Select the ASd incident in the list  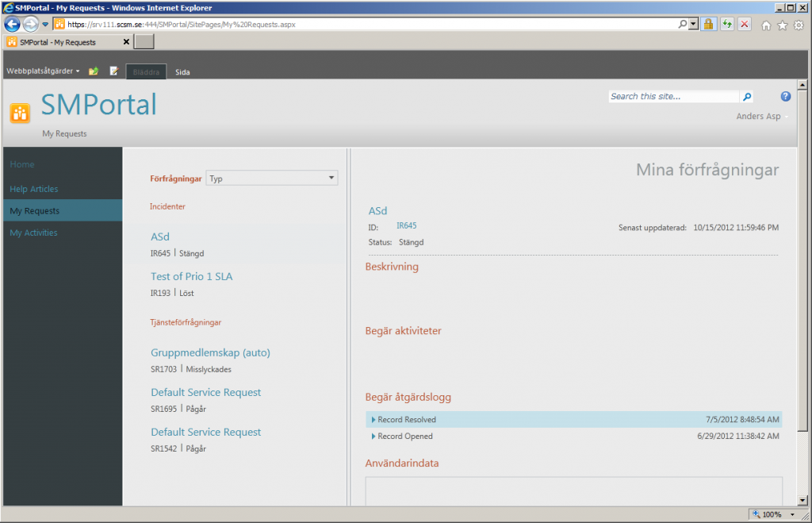coord(160,237)
